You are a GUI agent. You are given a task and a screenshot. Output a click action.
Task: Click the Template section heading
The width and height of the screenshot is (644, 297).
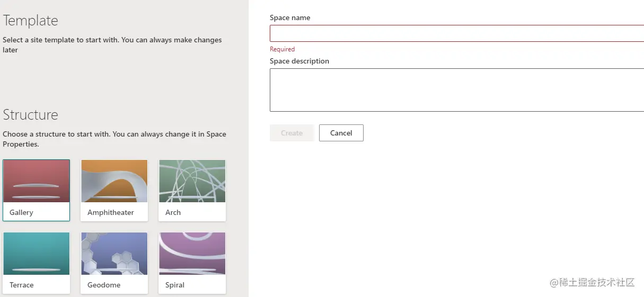30,21
